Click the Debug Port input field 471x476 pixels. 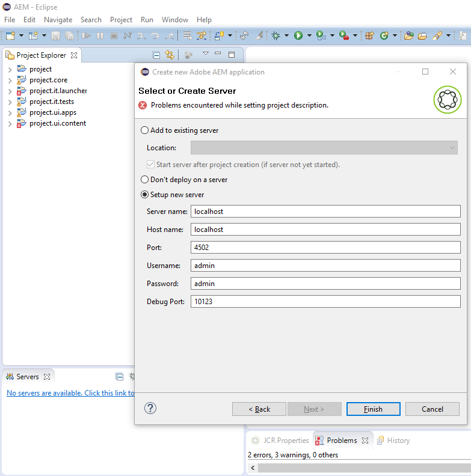click(x=325, y=302)
